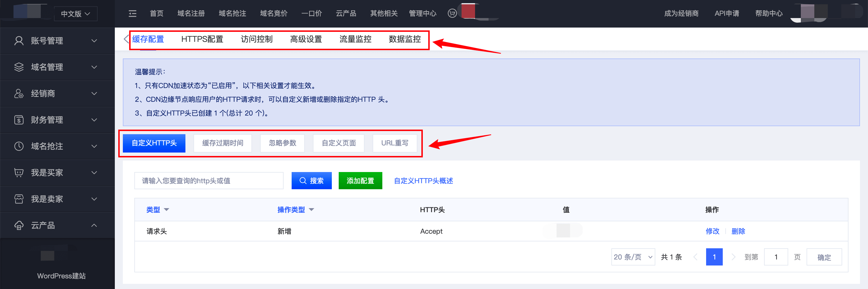Click the previous page arrow in pagination
Image resolution: width=868 pixels, height=289 pixels.
point(695,257)
